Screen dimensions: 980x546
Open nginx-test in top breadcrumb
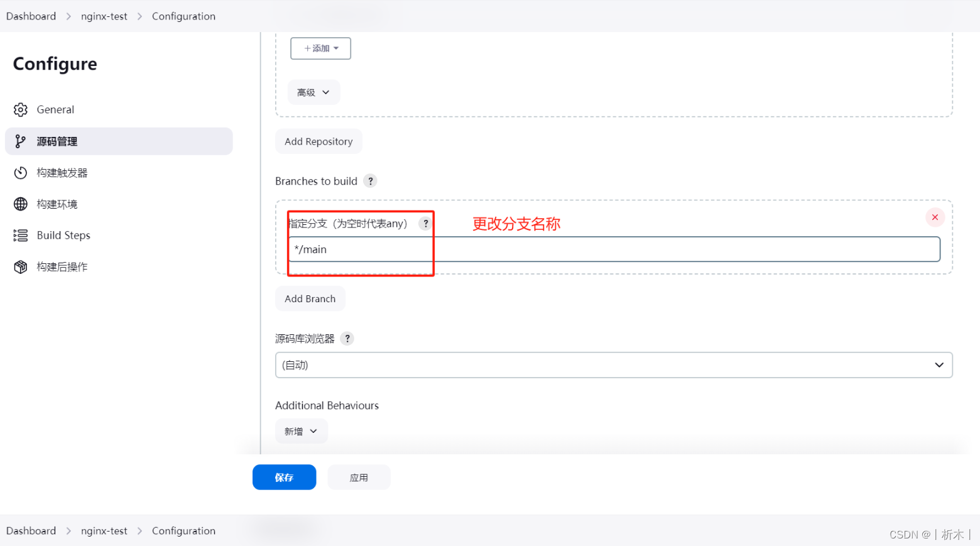click(x=104, y=16)
